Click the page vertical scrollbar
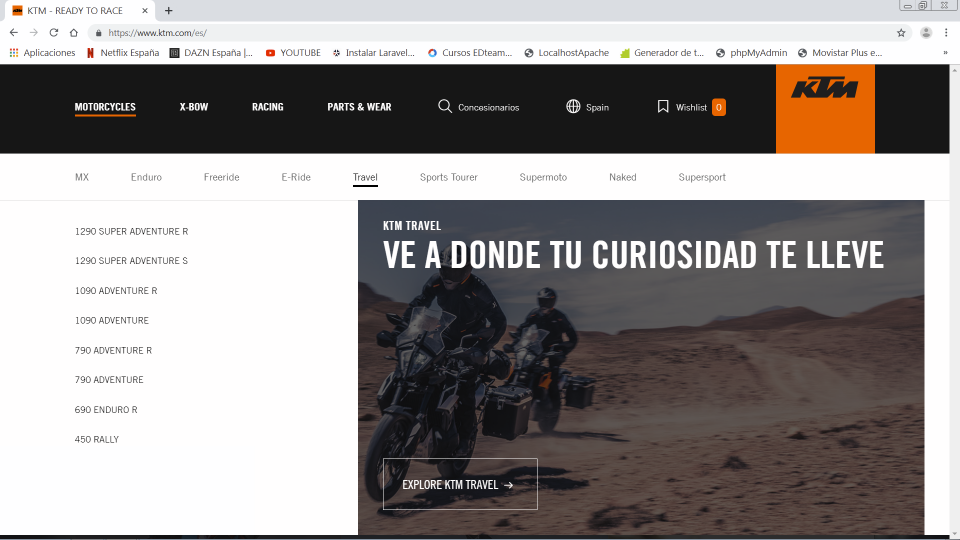Screen dimensions: 960x540 (954, 300)
